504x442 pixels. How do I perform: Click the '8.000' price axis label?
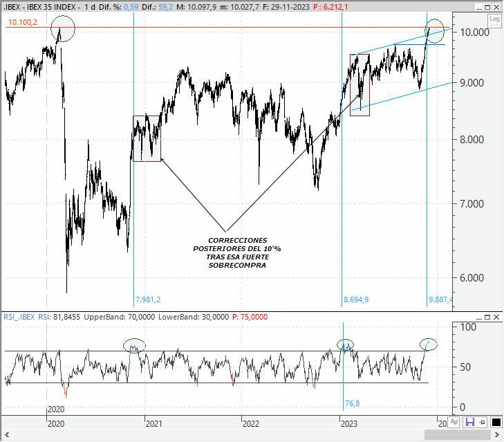pyautogui.click(x=472, y=140)
